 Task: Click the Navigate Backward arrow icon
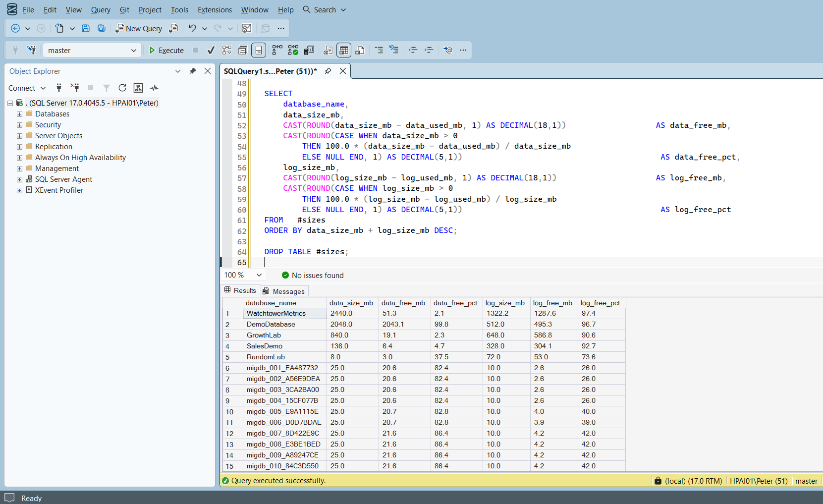(x=15, y=28)
